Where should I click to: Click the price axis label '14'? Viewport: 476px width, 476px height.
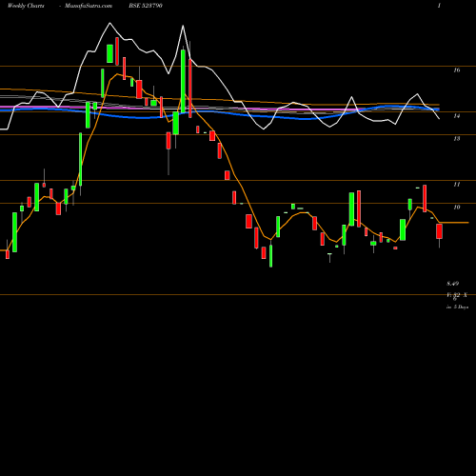coord(457,116)
